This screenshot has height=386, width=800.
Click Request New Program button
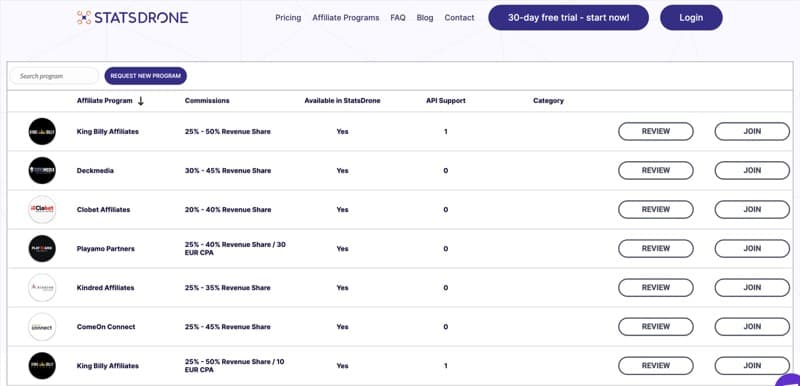tap(145, 76)
